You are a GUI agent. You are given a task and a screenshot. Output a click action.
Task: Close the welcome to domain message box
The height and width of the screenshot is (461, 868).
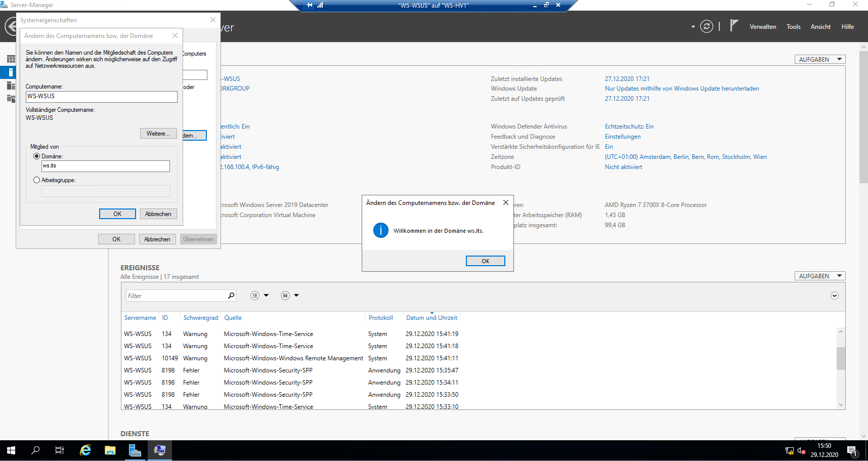tap(505, 202)
